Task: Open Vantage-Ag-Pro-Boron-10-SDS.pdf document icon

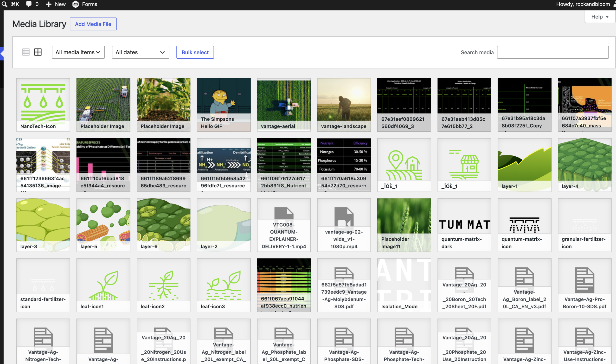Action: pyautogui.click(x=584, y=280)
